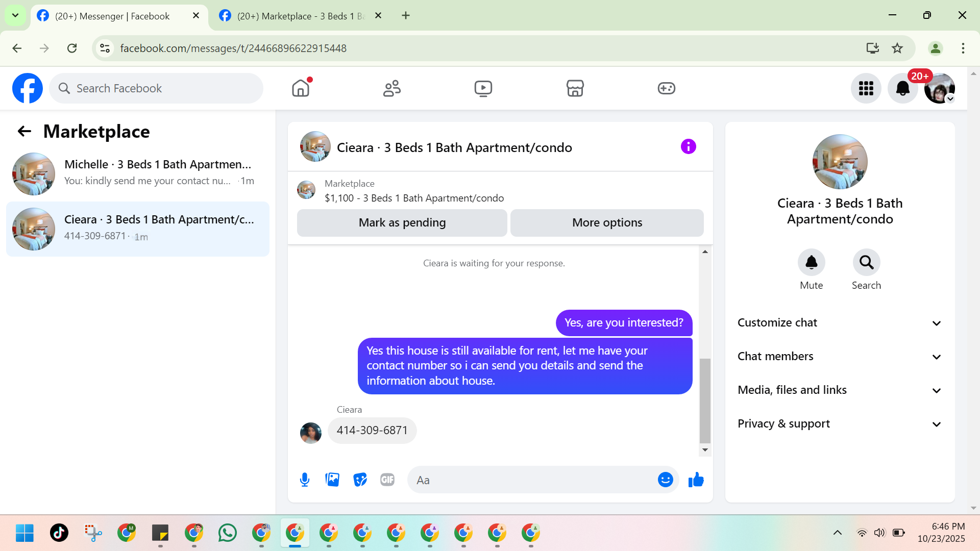Open the GIF picker

pos(387,480)
